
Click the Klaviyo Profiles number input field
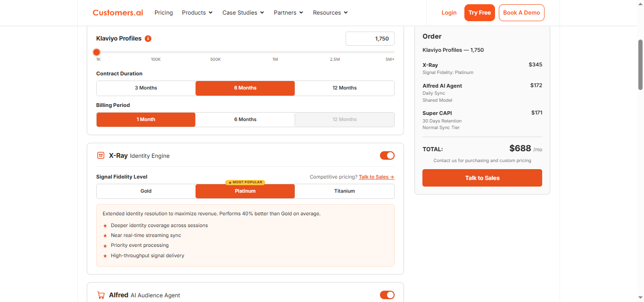click(370, 39)
